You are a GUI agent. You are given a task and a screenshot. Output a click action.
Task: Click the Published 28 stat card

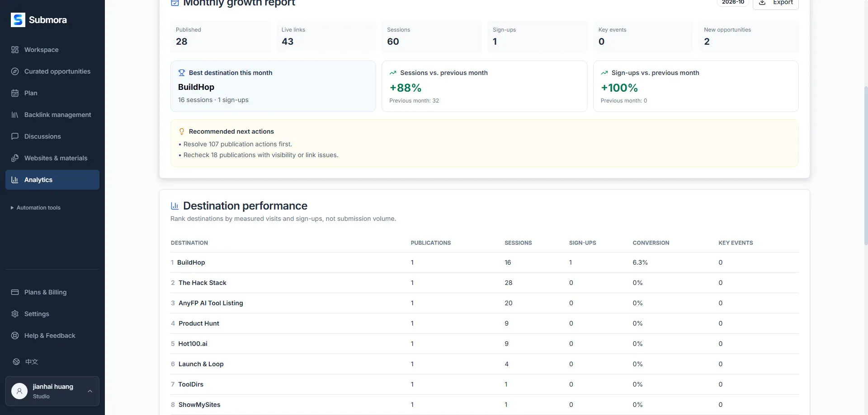coord(221,37)
